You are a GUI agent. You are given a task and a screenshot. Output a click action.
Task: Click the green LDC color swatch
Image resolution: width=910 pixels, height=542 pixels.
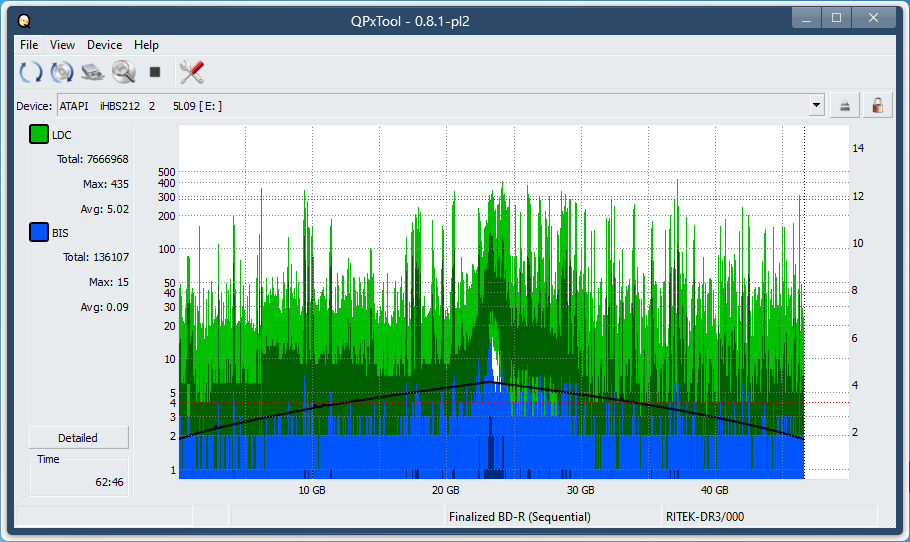pyautogui.click(x=39, y=134)
